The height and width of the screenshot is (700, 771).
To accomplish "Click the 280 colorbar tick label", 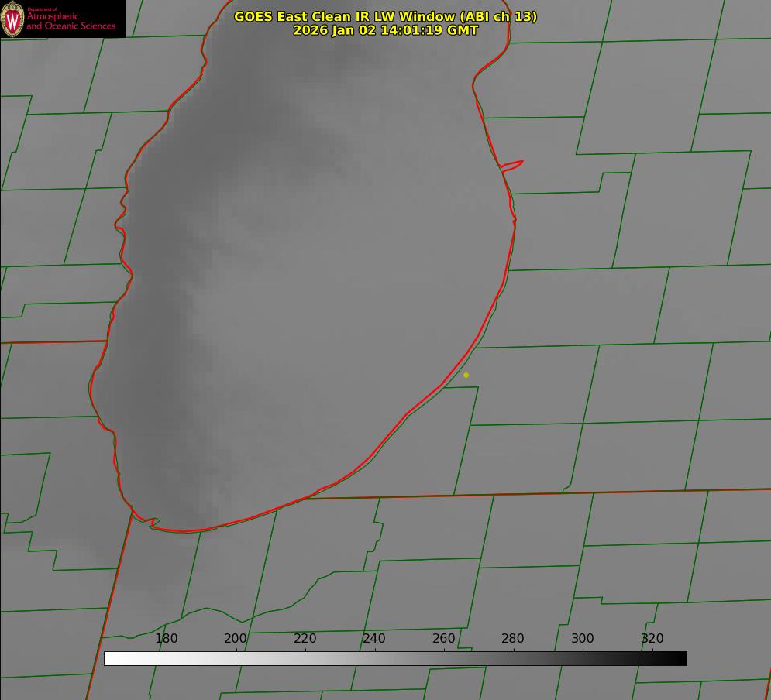I will tap(513, 638).
